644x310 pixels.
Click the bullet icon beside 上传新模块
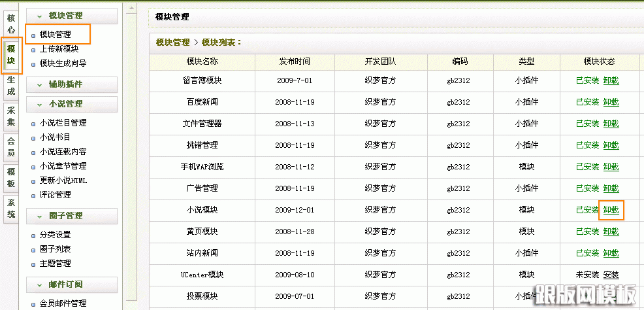[33, 50]
